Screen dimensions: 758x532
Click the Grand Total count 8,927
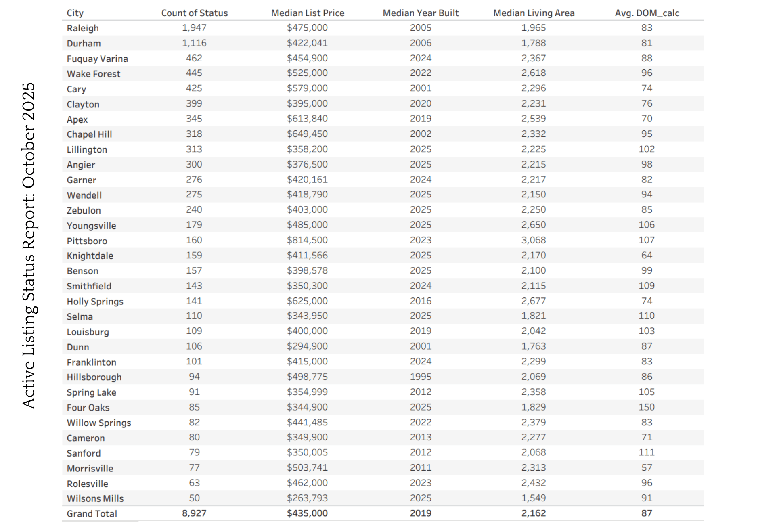point(194,513)
